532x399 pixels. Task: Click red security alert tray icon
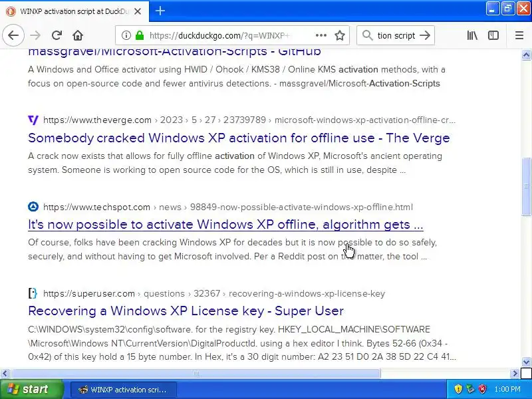(x=483, y=389)
